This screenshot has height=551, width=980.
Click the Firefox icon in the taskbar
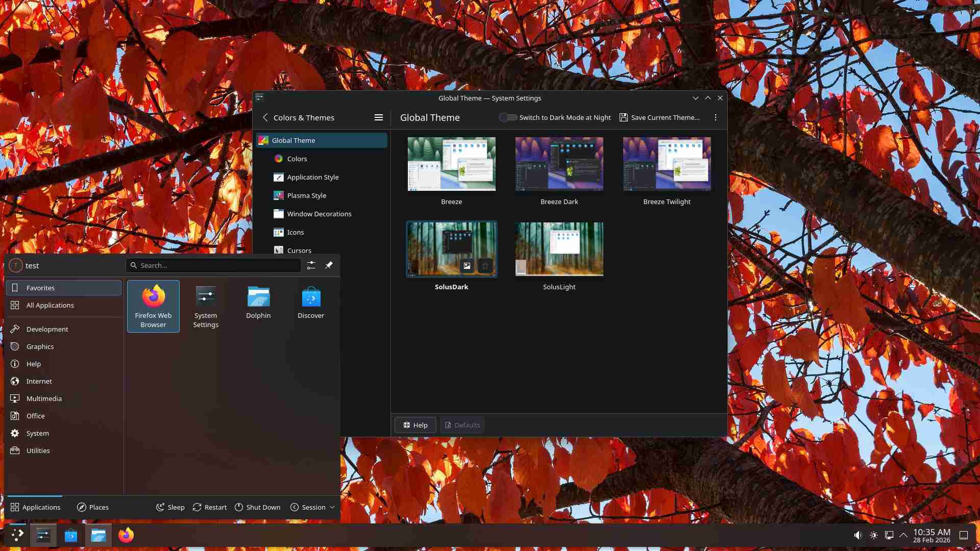(x=126, y=535)
